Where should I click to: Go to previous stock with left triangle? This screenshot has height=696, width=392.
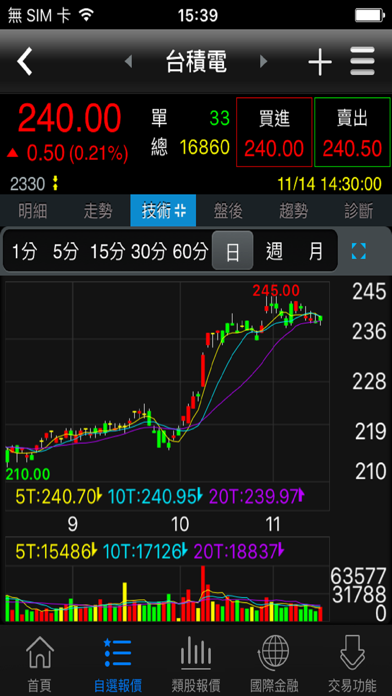pos(128,61)
